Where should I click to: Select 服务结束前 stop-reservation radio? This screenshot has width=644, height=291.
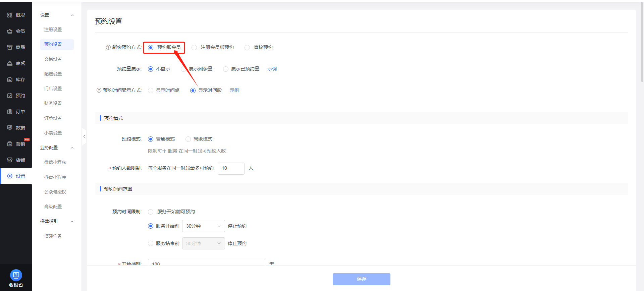(151, 243)
